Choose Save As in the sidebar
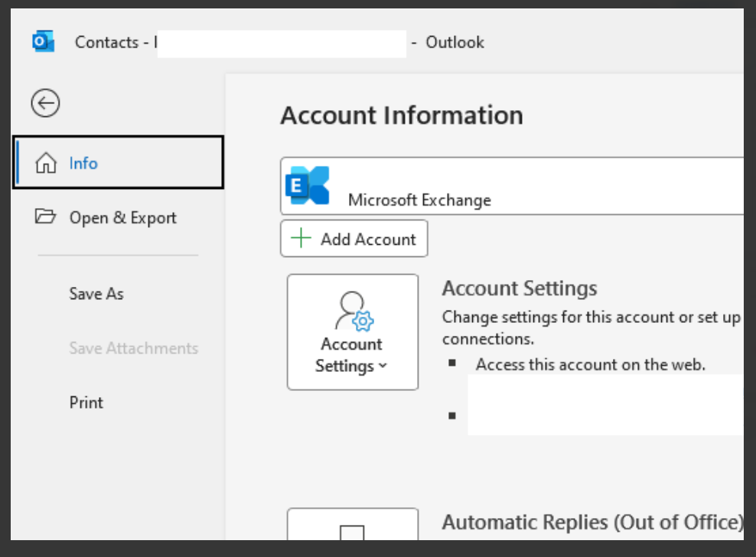This screenshot has height=557, width=756. (96, 294)
